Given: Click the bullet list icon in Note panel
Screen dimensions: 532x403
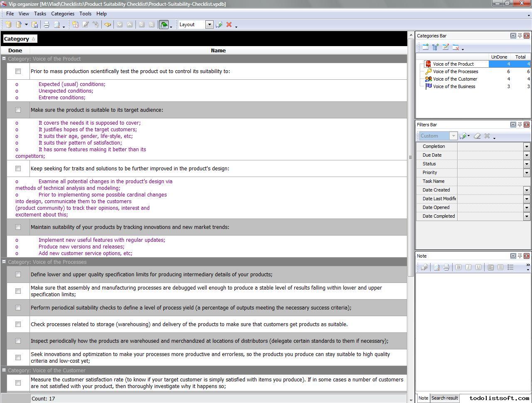Looking at the screenshot, I should point(510,267).
